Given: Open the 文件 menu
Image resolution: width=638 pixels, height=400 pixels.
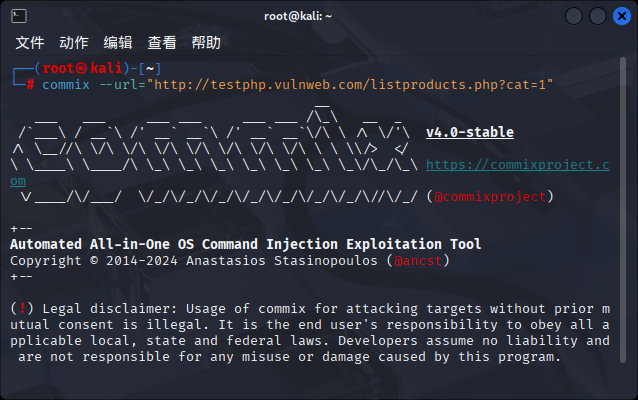Looking at the screenshot, I should tap(30, 43).
